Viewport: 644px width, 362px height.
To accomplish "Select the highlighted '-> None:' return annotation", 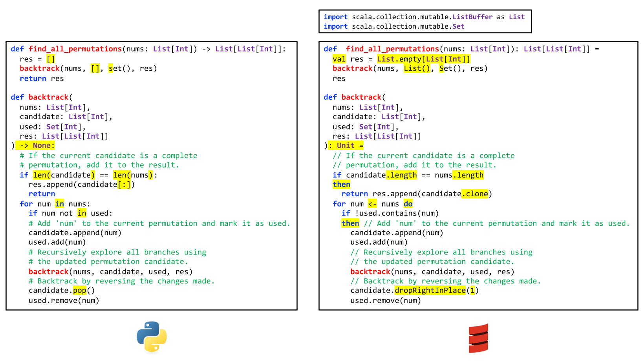I will 35,146.
